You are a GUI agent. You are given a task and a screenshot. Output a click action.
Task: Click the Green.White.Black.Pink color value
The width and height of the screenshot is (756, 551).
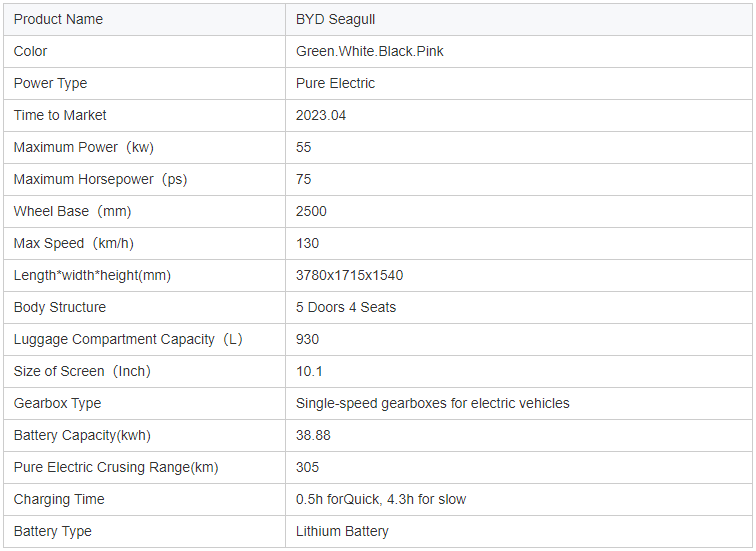click(x=369, y=51)
